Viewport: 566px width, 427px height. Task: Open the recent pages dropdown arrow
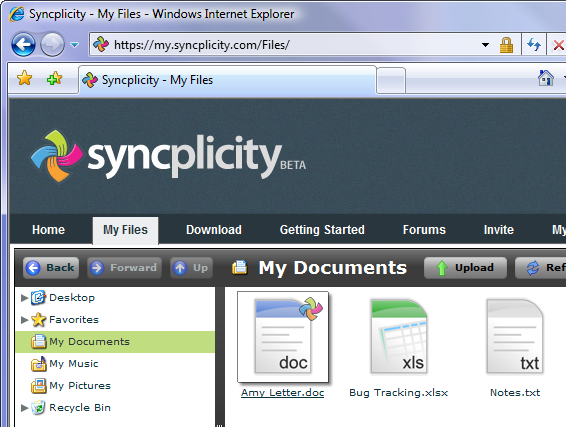point(74,45)
